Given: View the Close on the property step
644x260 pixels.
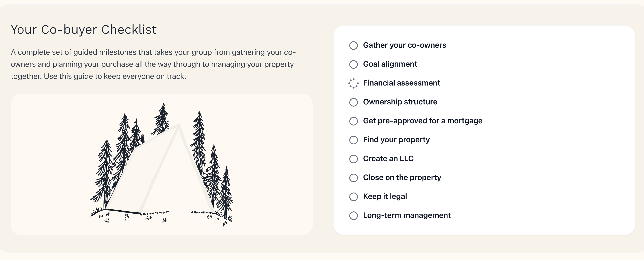Looking at the screenshot, I should (402, 178).
